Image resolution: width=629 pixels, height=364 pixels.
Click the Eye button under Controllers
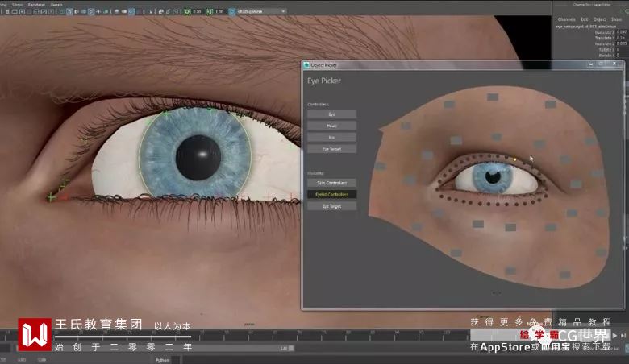click(x=331, y=114)
